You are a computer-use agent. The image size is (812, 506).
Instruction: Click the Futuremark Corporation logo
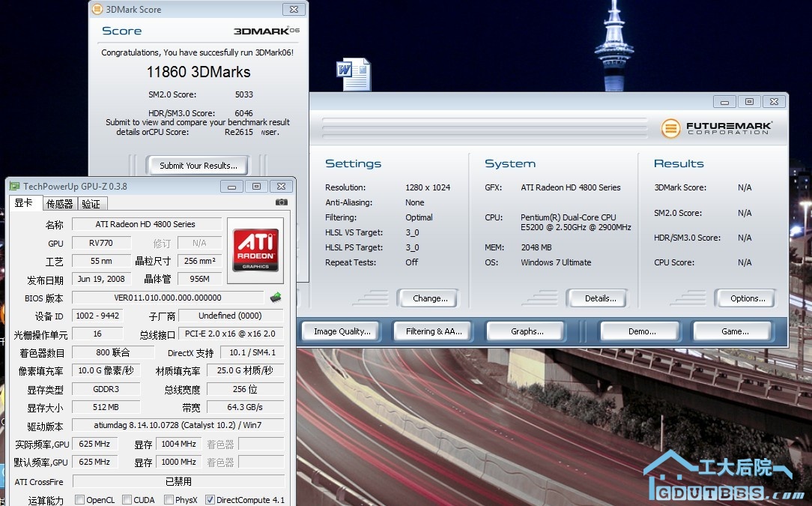point(717,127)
